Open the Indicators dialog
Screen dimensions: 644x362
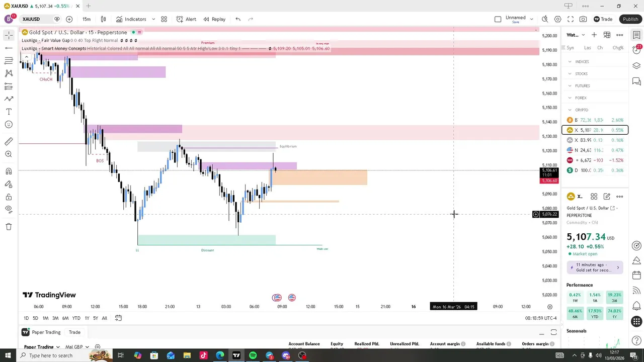[x=131, y=19]
